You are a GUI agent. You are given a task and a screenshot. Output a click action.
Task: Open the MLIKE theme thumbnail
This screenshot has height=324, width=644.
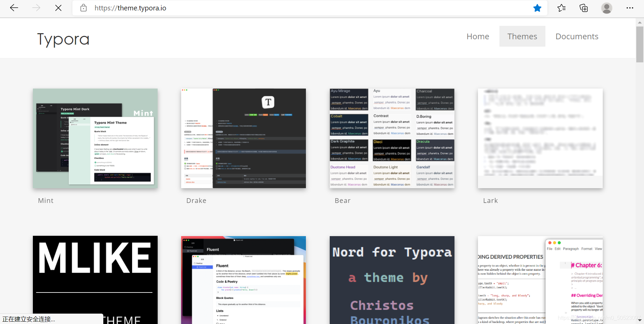[x=95, y=280]
